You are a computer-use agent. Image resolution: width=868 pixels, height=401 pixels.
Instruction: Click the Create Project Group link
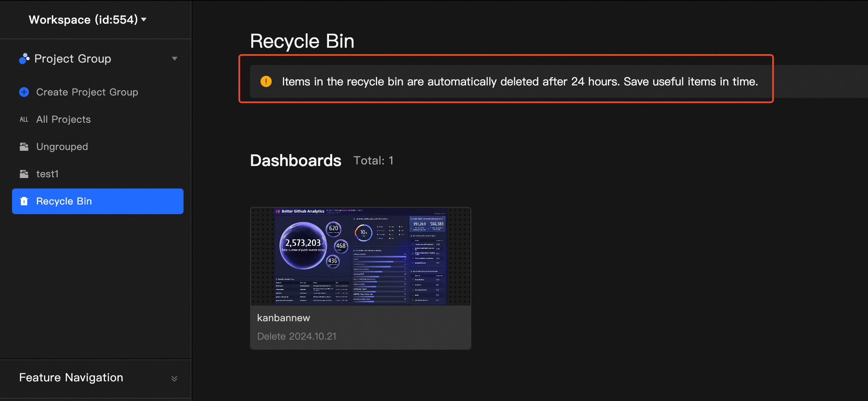pyautogui.click(x=87, y=92)
